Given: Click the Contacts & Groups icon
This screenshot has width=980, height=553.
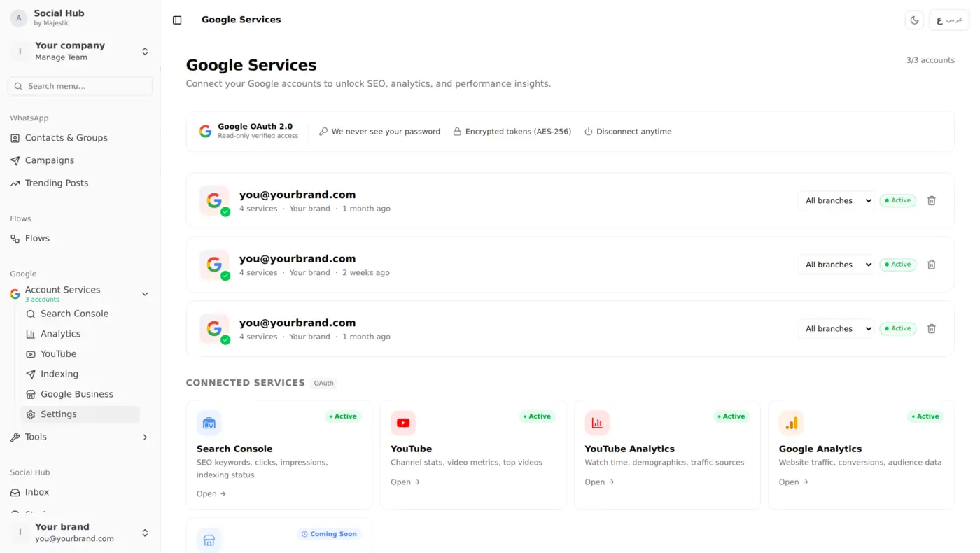Looking at the screenshot, I should 15,138.
